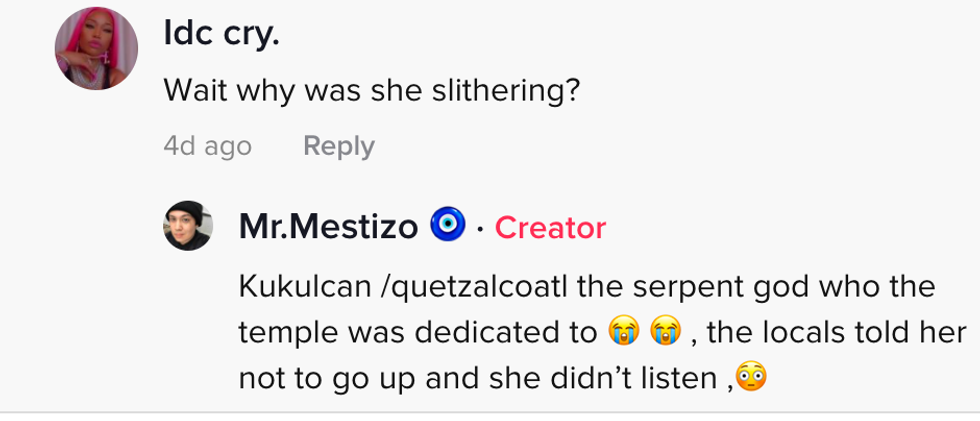Image resolution: width=980 pixels, height=421 pixels.
Task: Open Mr.Mestizo's profile avatar
Action: tap(188, 226)
